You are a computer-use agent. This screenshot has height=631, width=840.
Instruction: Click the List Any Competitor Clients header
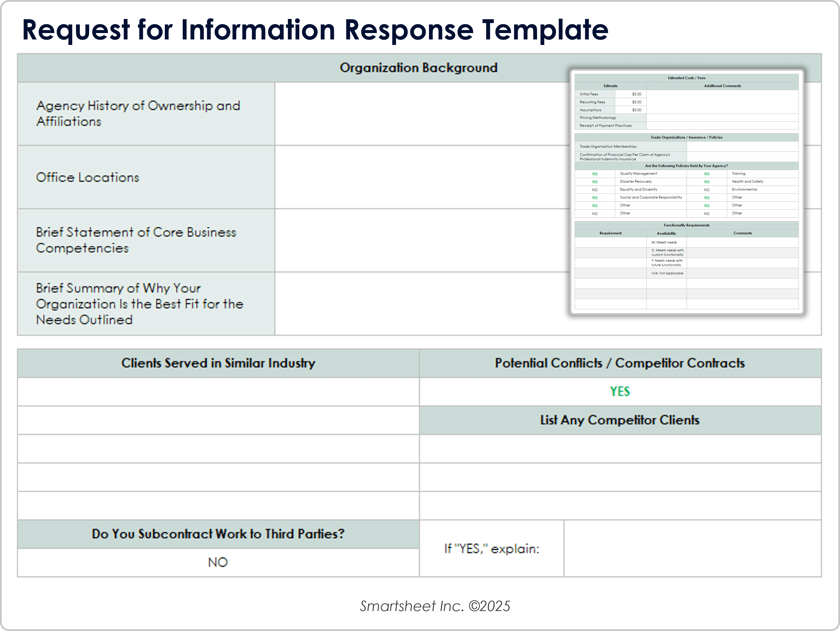click(x=620, y=420)
